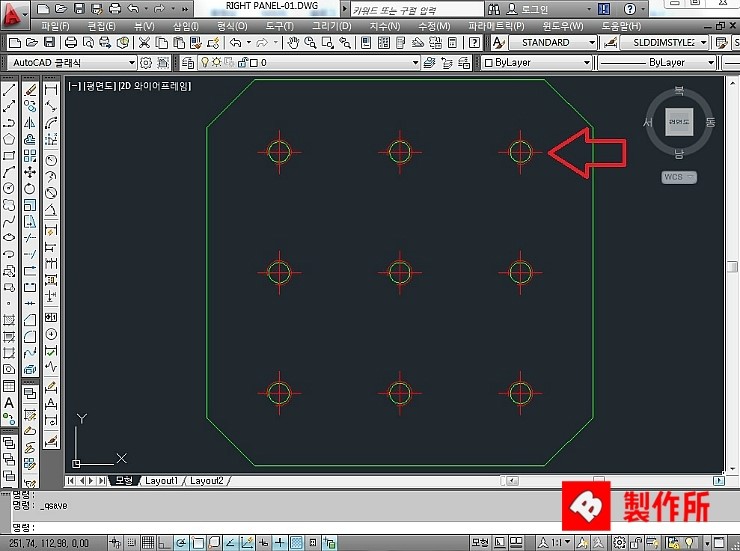The image size is (740, 551).
Task: Open the 수정(M) menu
Action: coord(434,26)
